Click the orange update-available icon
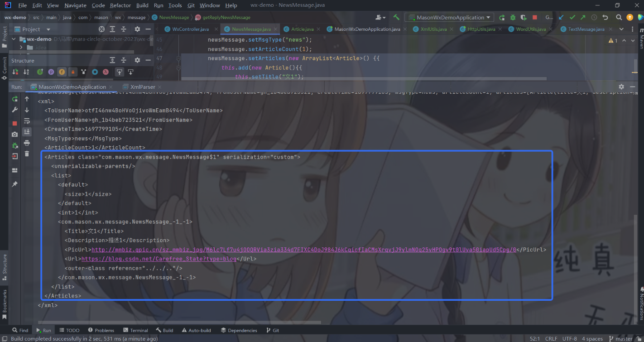Image resolution: width=644 pixels, height=342 pixels. (630, 17)
